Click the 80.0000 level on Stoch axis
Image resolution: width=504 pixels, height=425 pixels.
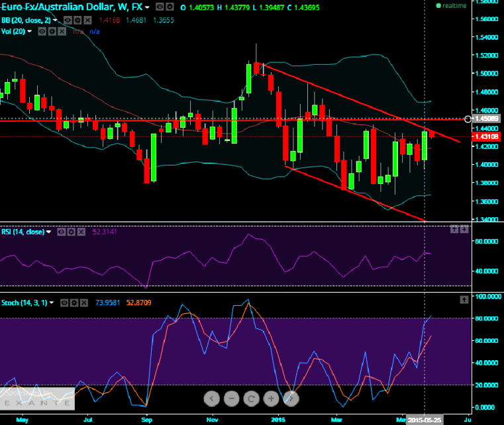[x=487, y=318]
